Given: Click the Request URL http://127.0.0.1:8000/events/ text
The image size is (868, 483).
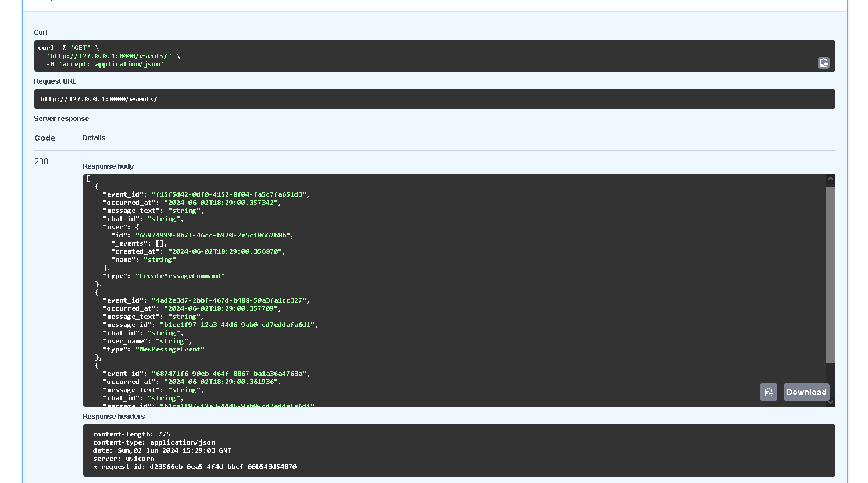Looking at the screenshot, I should pos(99,99).
